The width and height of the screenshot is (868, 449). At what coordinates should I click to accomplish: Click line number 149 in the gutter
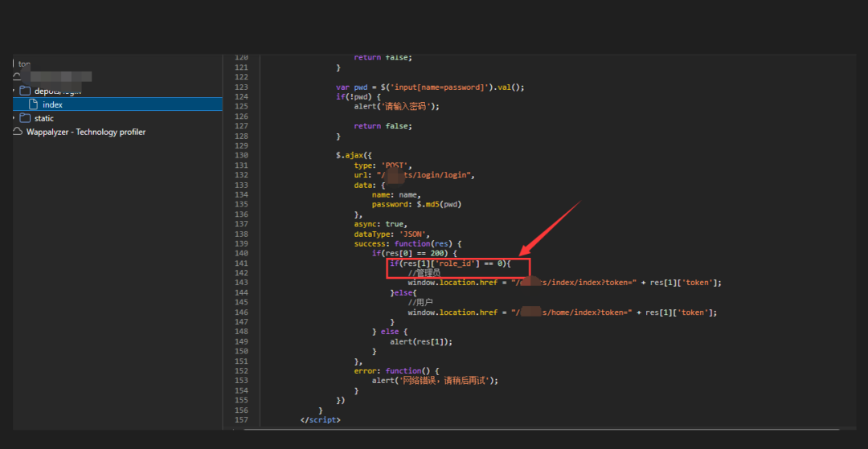[241, 341]
